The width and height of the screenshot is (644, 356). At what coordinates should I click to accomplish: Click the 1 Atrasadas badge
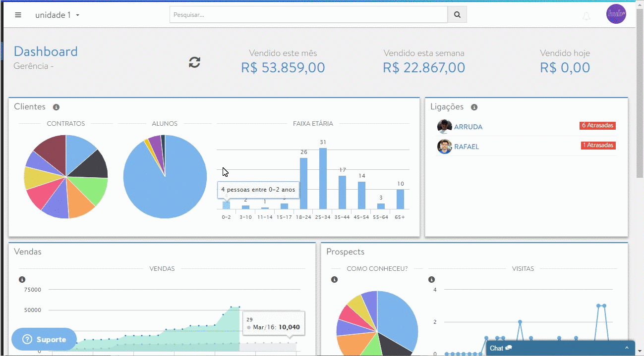598,146
